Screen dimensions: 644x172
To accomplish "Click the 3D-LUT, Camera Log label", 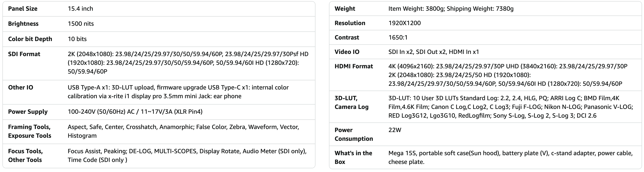I will (x=351, y=103).
